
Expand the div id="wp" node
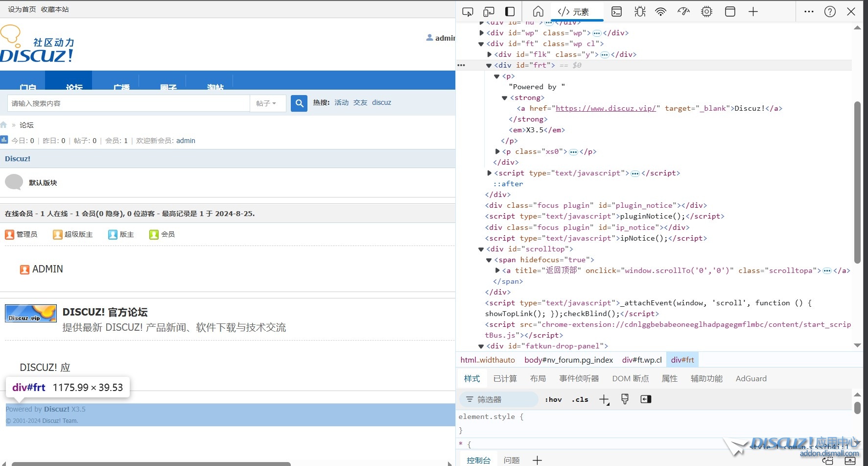point(481,33)
